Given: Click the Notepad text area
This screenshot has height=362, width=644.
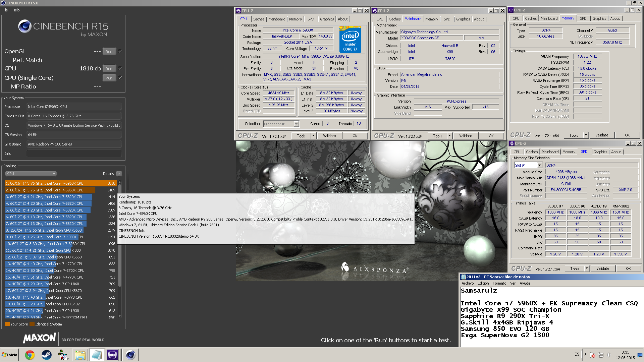Looking at the screenshot, I should tap(552, 317).
